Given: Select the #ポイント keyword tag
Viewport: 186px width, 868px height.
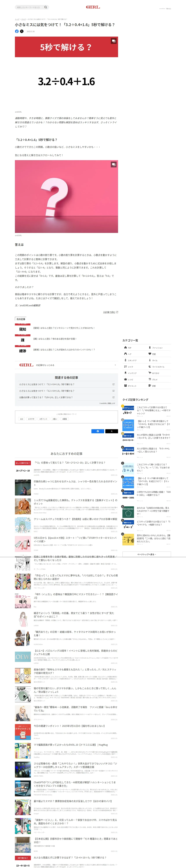Looking at the screenshot, I should (x=44, y=419).
